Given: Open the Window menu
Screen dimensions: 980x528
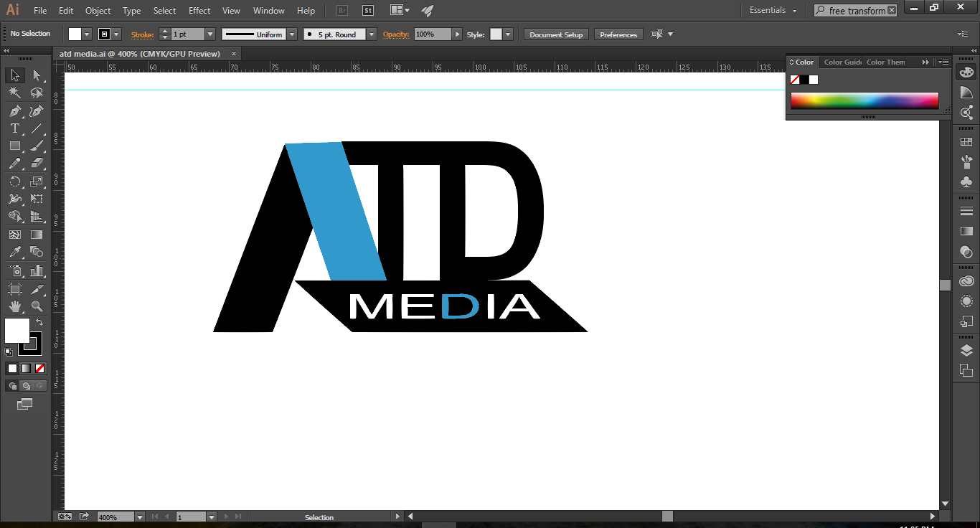Looking at the screenshot, I should [x=268, y=10].
